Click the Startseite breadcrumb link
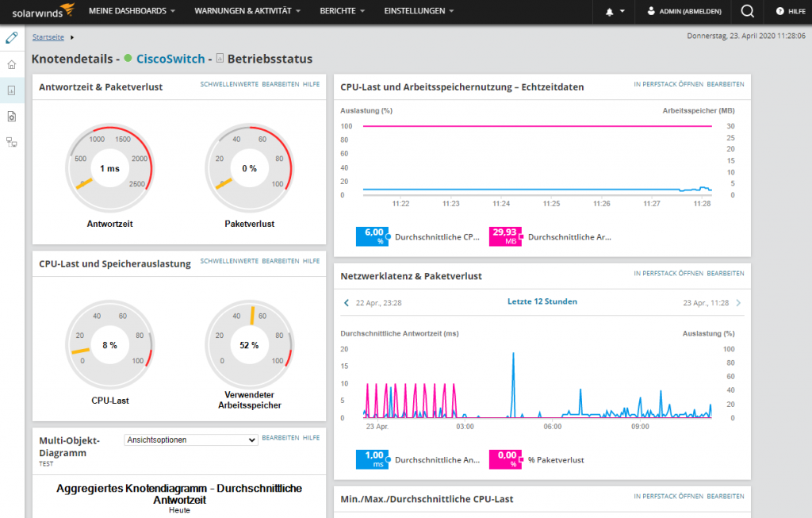Viewport: 812px width, 518px height. pos(48,37)
